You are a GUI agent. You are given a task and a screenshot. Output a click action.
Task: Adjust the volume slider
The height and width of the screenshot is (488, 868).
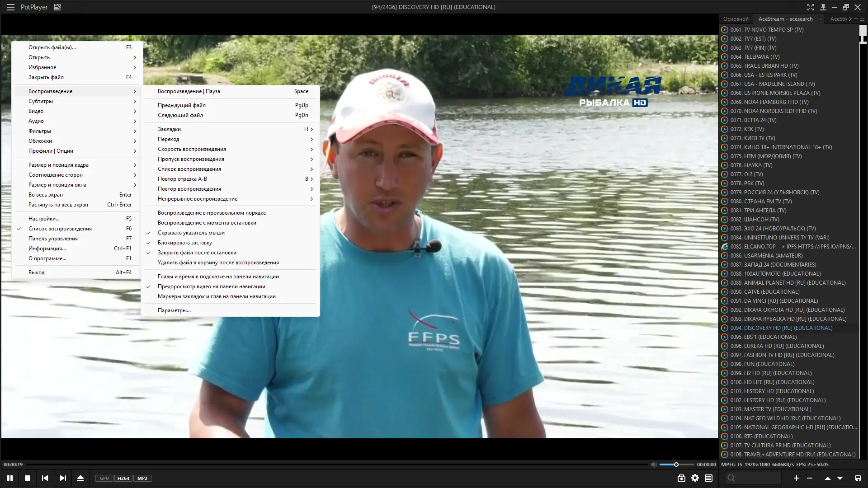pos(676,465)
